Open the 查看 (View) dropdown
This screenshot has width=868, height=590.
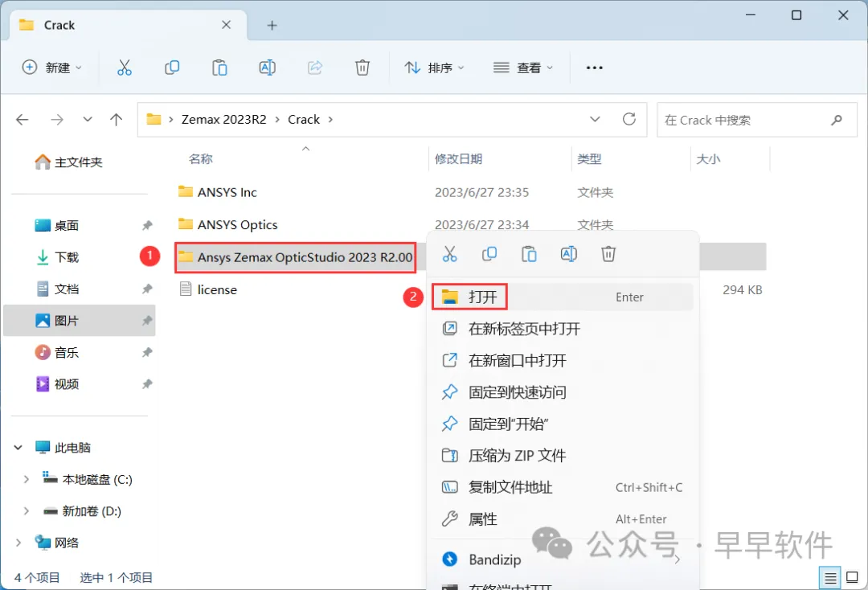pos(523,68)
